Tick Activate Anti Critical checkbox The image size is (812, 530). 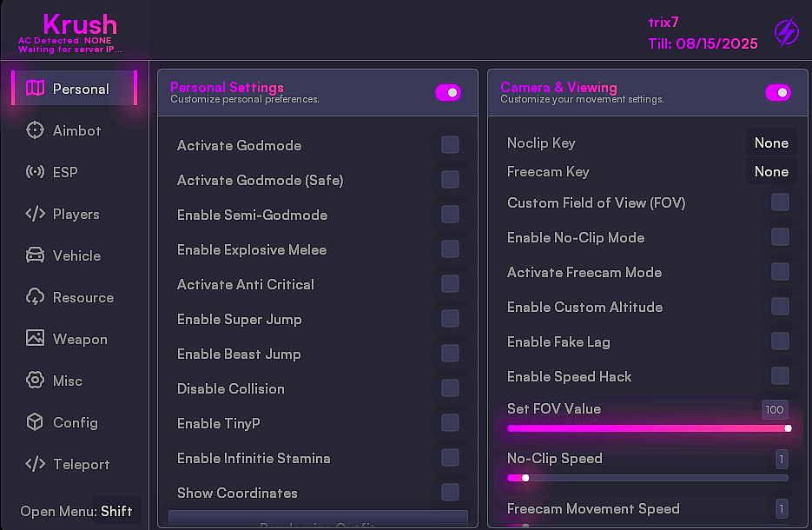(450, 284)
